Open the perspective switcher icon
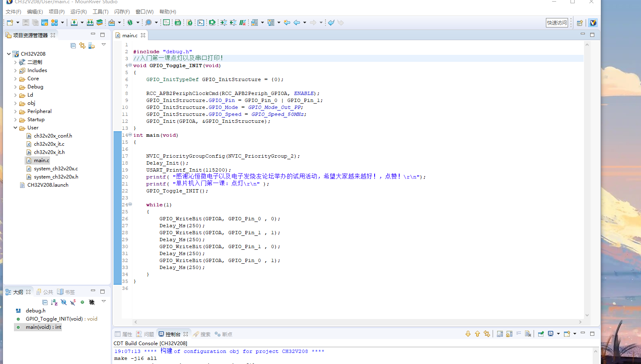 [580, 23]
